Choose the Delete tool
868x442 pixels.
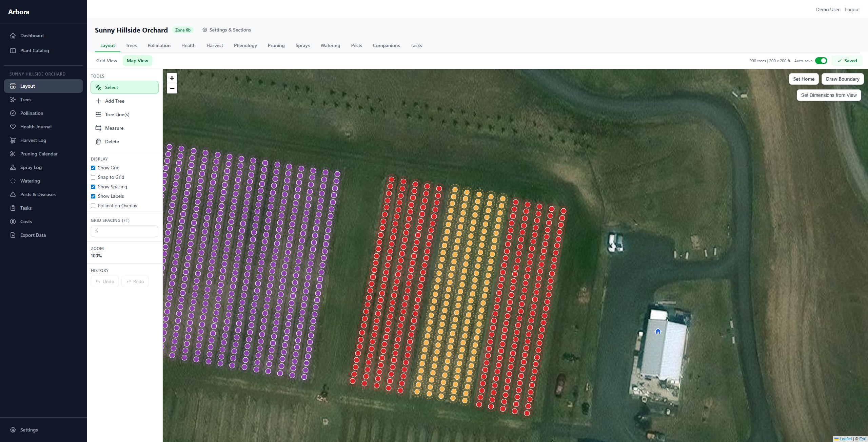pyautogui.click(x=112, y=142)
